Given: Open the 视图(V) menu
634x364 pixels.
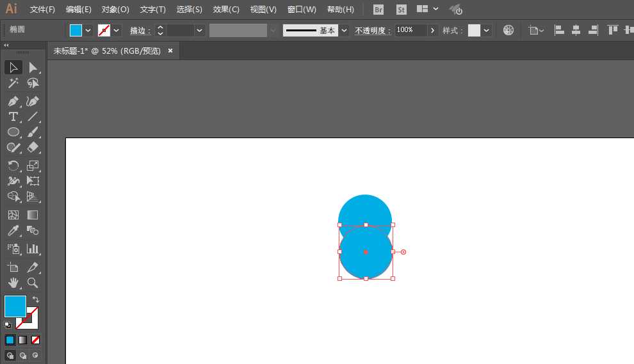Looking at the screenshot, I should click(263, 10).
